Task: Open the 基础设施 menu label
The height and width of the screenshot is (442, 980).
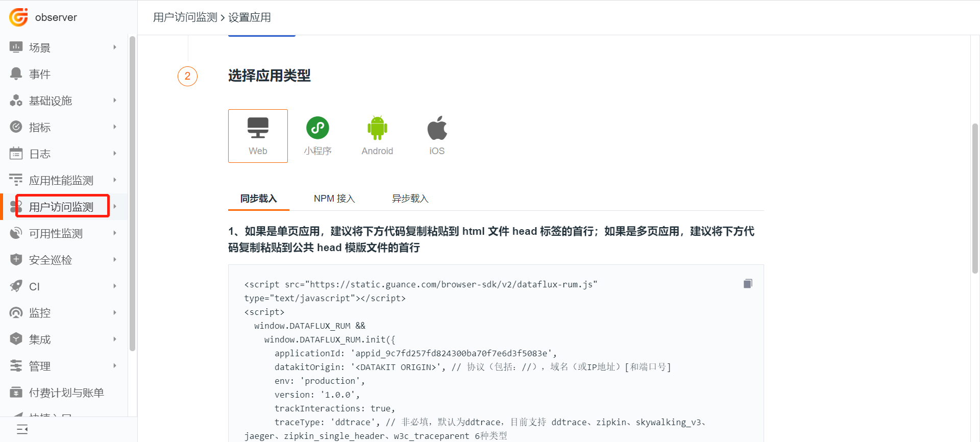Action: click(x=51, y=101)
